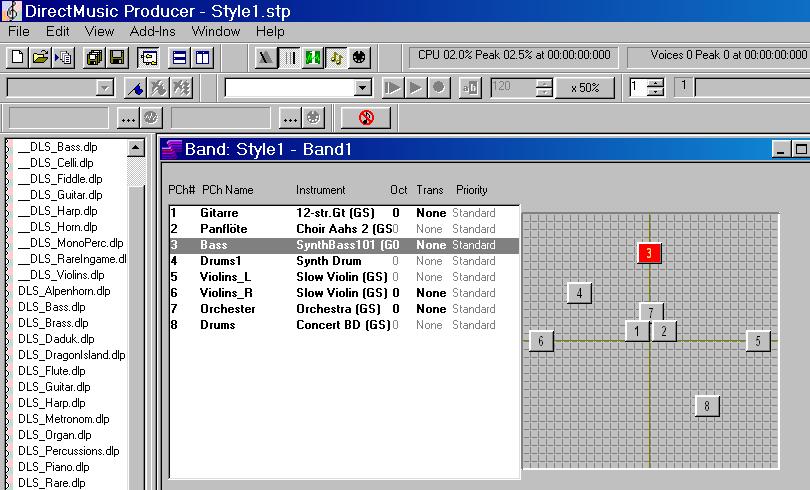Click the musical notes toolbar icon
810x490 pixels.
336,58
